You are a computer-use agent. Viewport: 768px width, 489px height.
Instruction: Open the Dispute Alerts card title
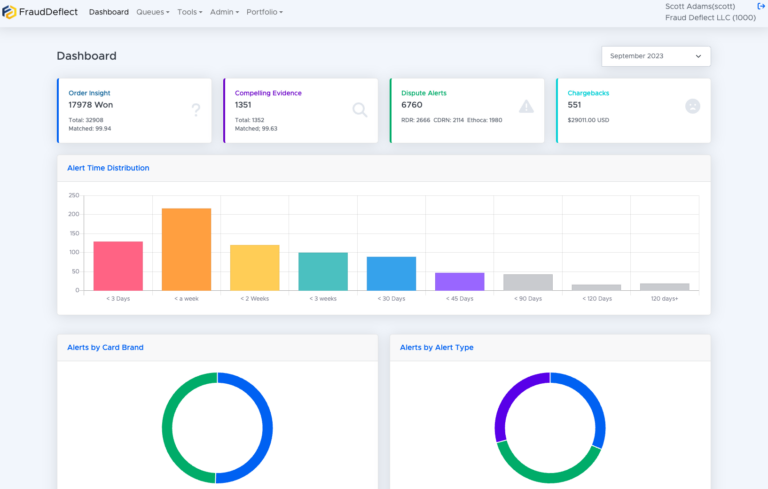(x=424, y=93)
